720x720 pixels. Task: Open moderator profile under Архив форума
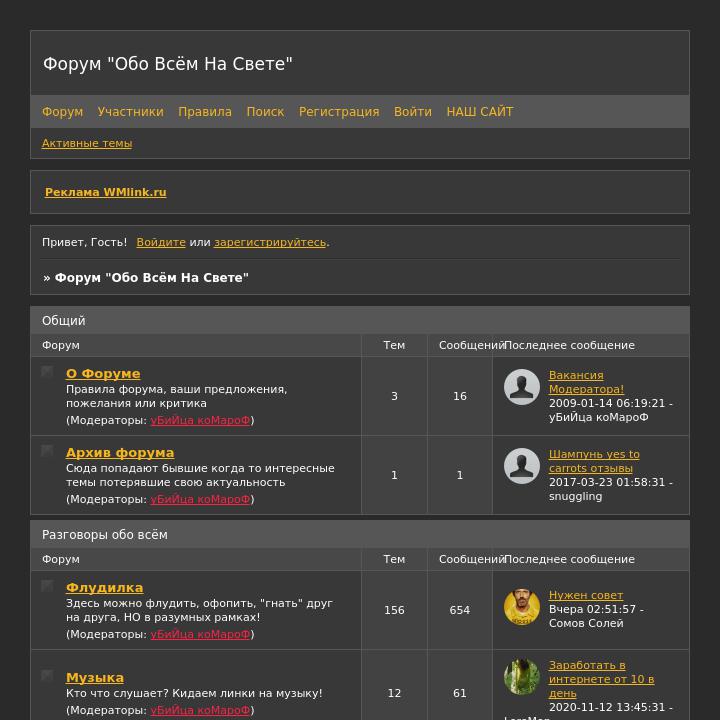point(200,499)
